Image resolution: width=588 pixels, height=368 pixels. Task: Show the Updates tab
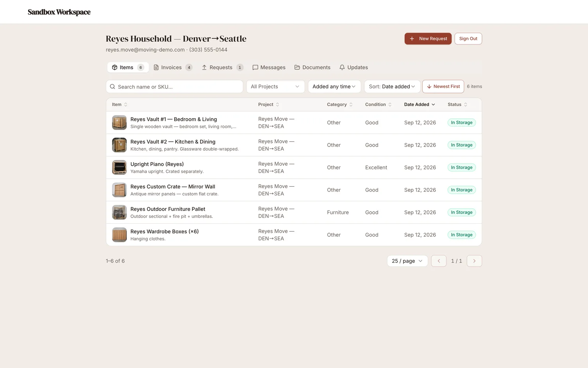pyautogui.click(x=354, y=67)
